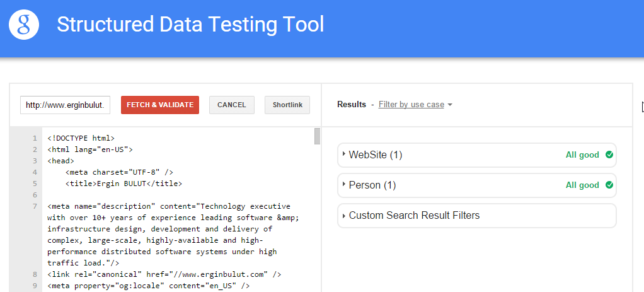The height and width of the screenshot is (292, 644).
Task: Click the CANCEL button
Action: point(232,105)
